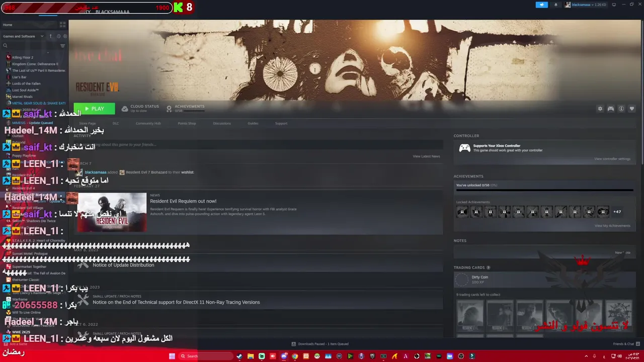Open the Guides tab
Screen dimensions: 644x362
click(253, 123)
